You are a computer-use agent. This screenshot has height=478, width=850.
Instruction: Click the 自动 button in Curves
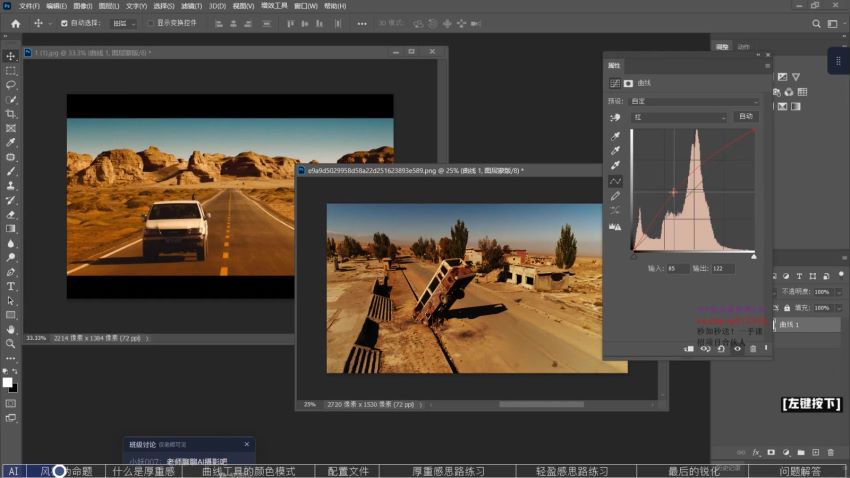[746, 117]
